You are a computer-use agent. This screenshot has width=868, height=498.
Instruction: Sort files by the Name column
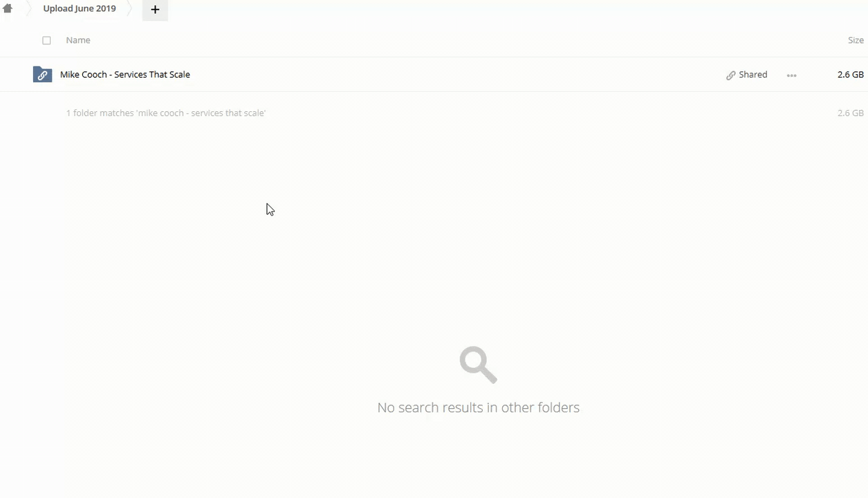(78, 40)
